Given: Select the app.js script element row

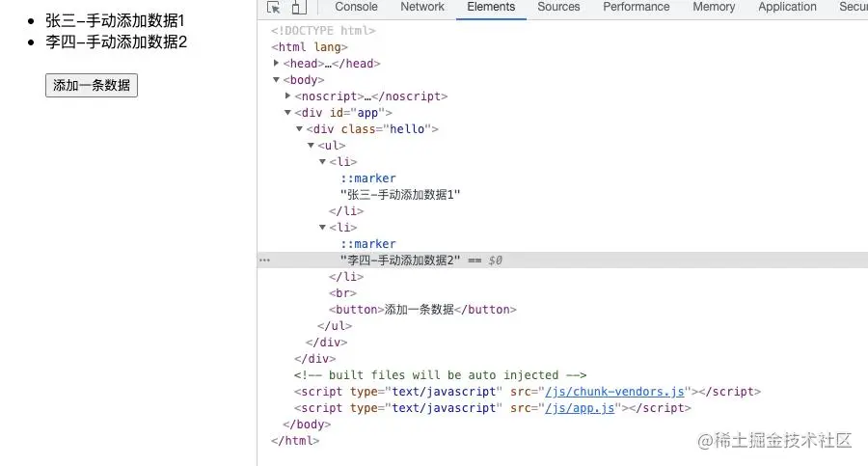Looking at the screenshot, I should click(492, 408).
